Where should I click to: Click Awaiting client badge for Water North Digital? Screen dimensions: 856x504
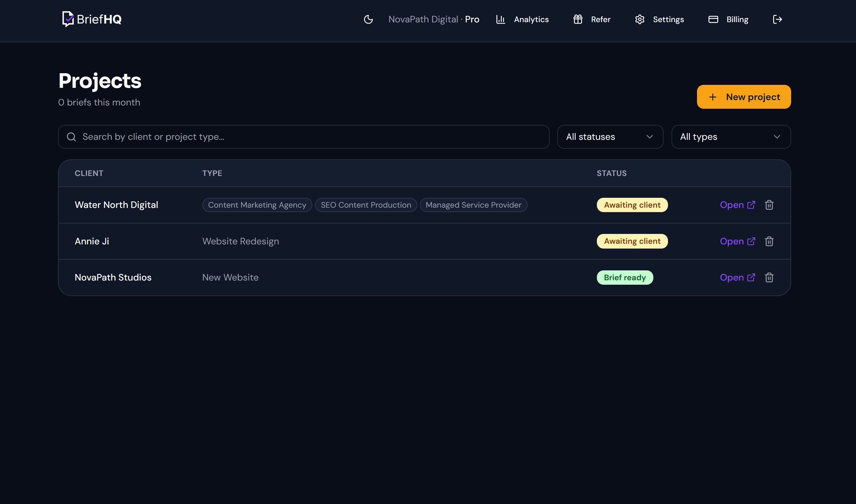click(632, 205)
